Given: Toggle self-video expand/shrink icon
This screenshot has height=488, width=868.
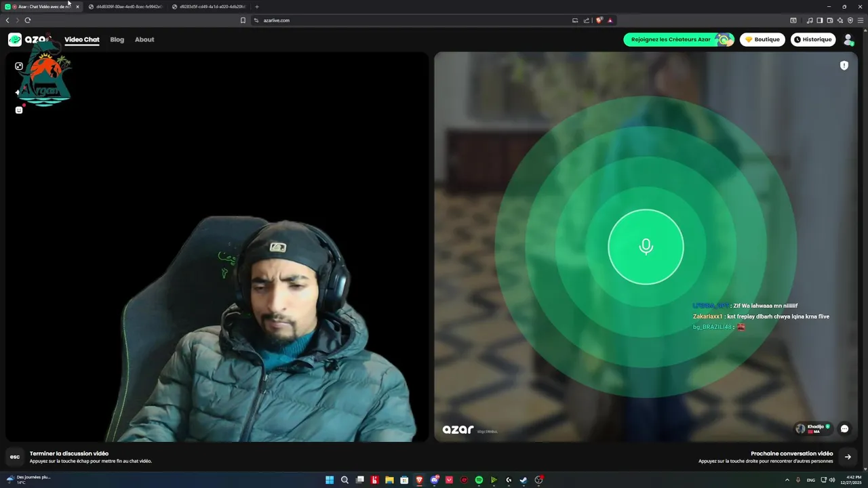Looking at the screenshot, I should (19, 66).
